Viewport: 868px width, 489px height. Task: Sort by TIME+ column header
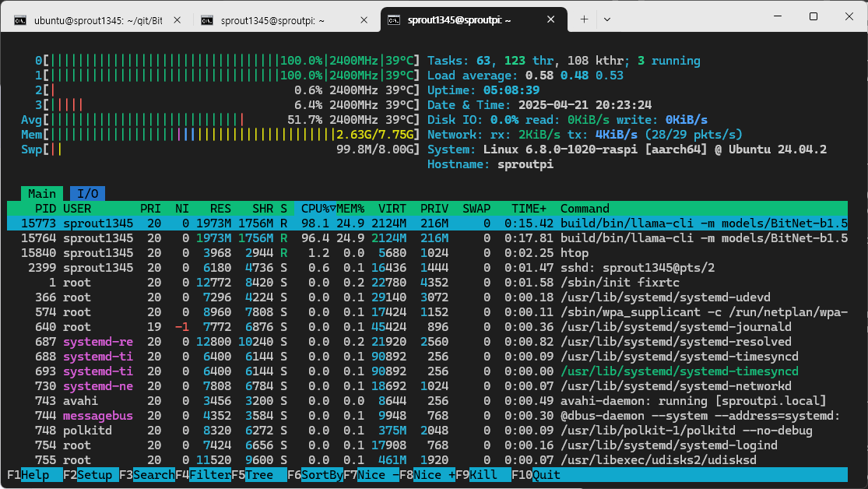click(x=529, y=209)
